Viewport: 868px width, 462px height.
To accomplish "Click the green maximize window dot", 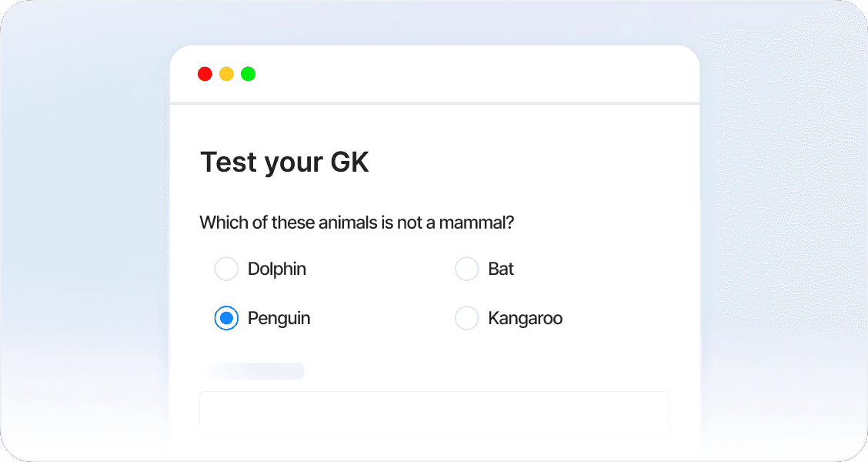I will [248, 74].
